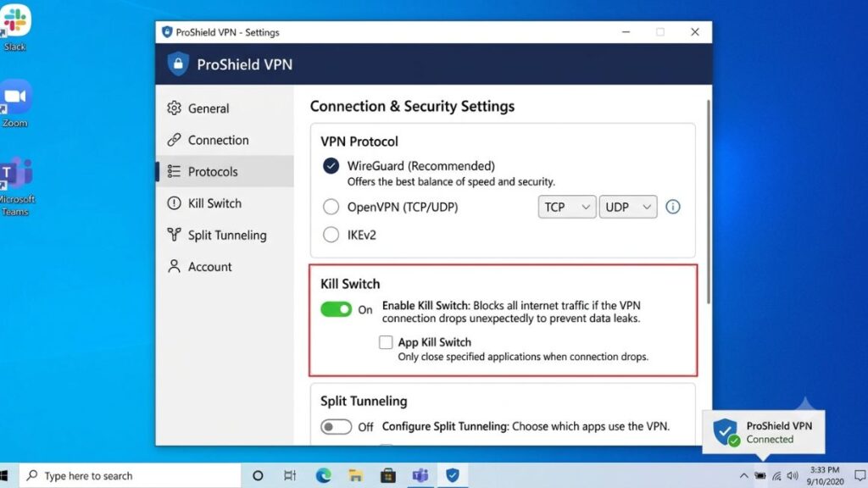Click the 'Enable Kill Switch' description text
The height and width of the screenshot is (488, 868).
pos(511,312)
